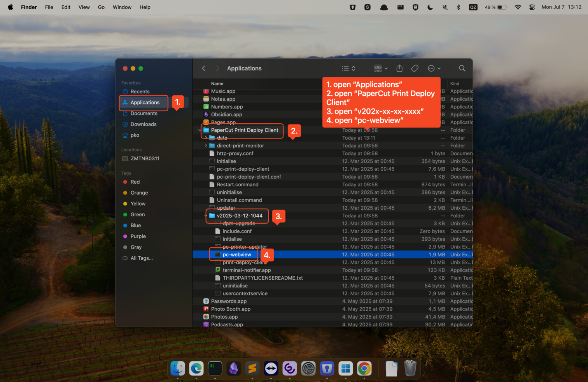The height and width of the screenshot is (382, 588).
Task: Launch Microsoft Edge from the Dock
Action: 196,368
